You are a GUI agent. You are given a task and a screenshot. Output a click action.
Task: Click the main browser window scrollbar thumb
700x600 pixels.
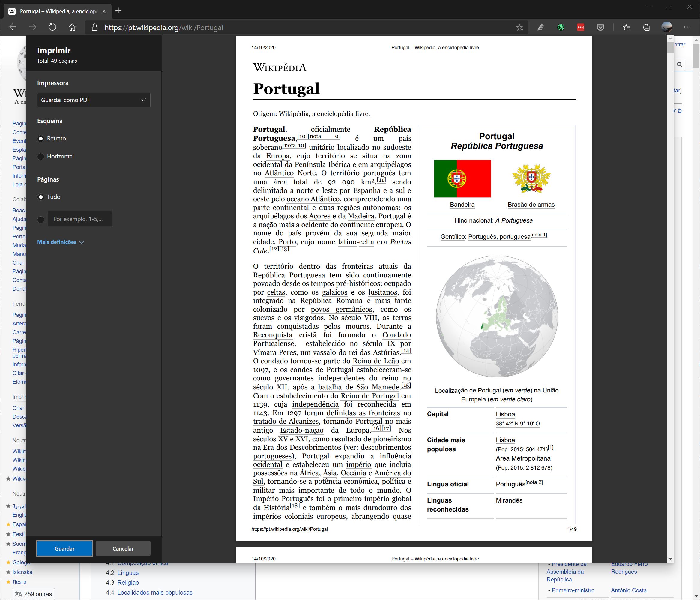tap(696, 55)
